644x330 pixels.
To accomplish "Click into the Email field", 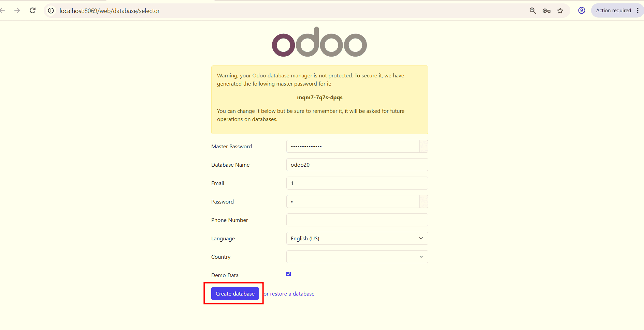I will click(x=357, y=183).
